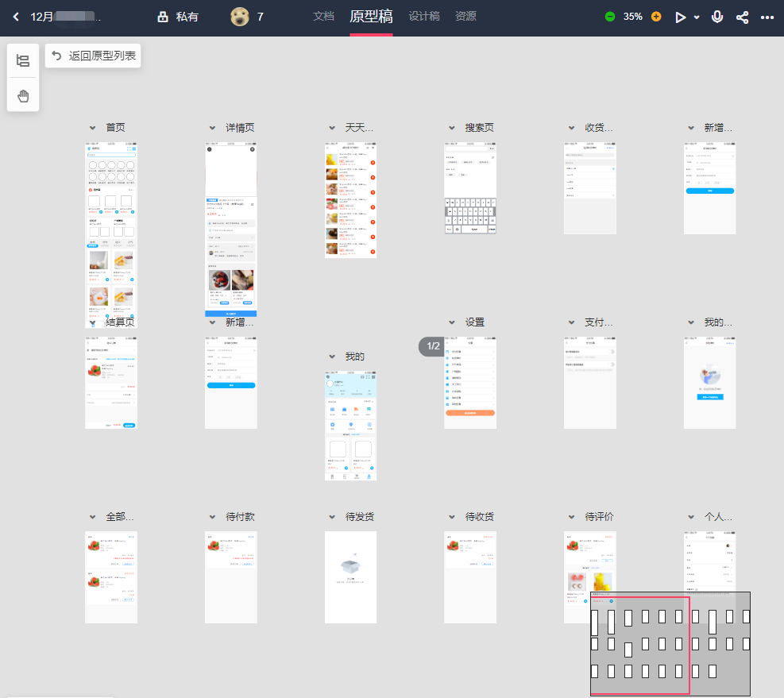Collapse the 首页 artboard chevron
The image size is (784, 698).
coord(92,128)
